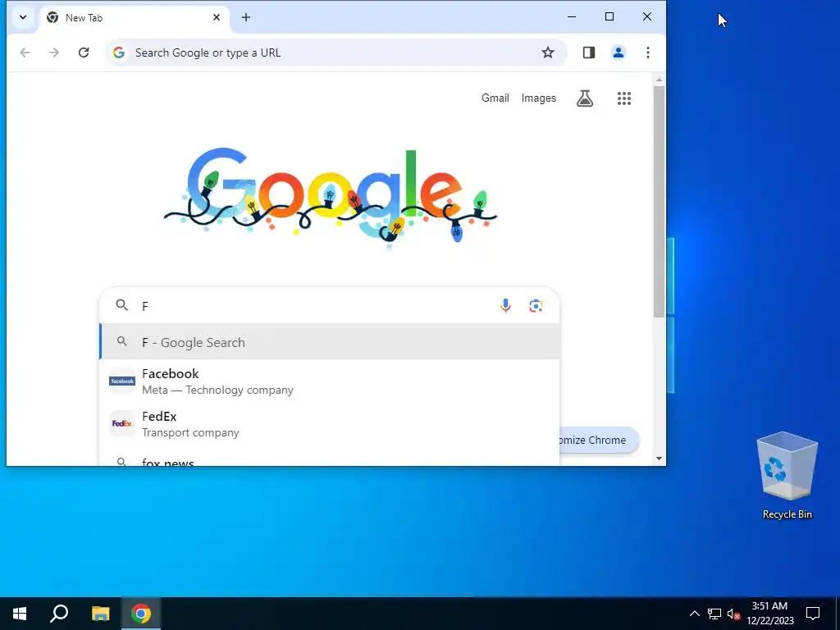Click the Customize Chrome button
The image size is (840, 630).
click(x=599, y=440)
